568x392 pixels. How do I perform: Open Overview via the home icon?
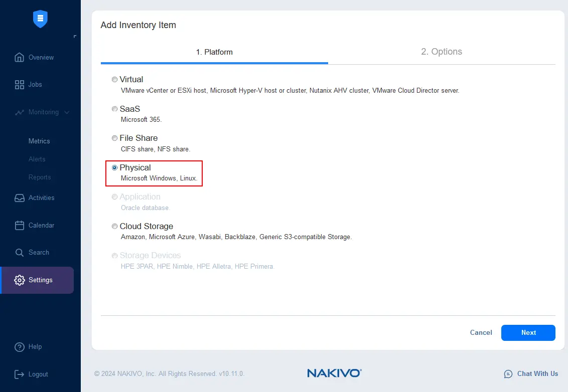tap(20, 57)
